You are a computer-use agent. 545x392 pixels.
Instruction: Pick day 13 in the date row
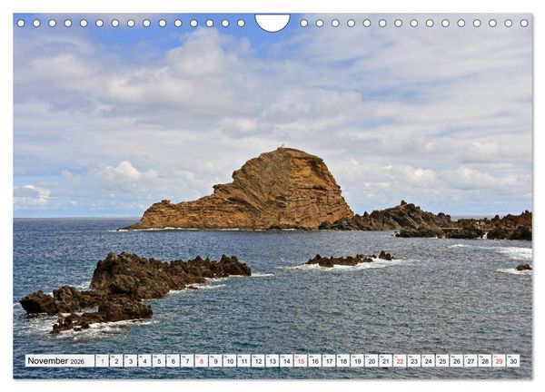click(x=272, y=361)
